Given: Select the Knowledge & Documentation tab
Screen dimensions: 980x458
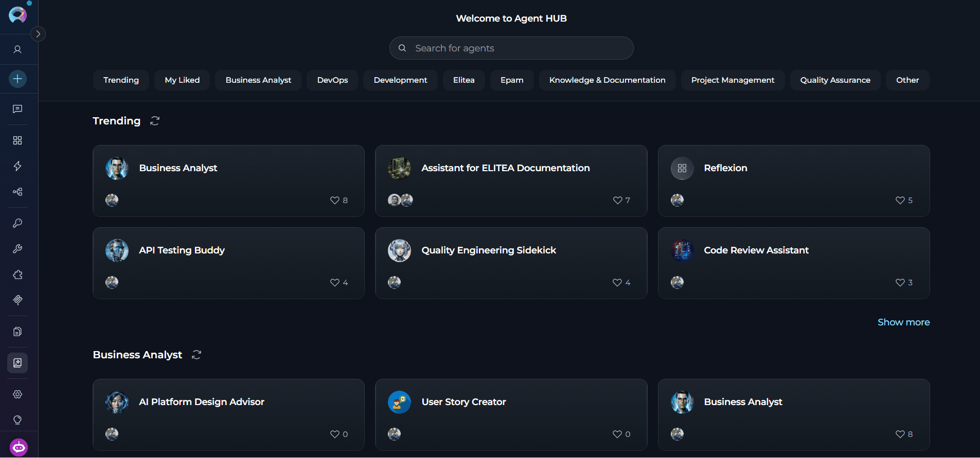Looking at the screenshot, I should (x=608, y=80).
